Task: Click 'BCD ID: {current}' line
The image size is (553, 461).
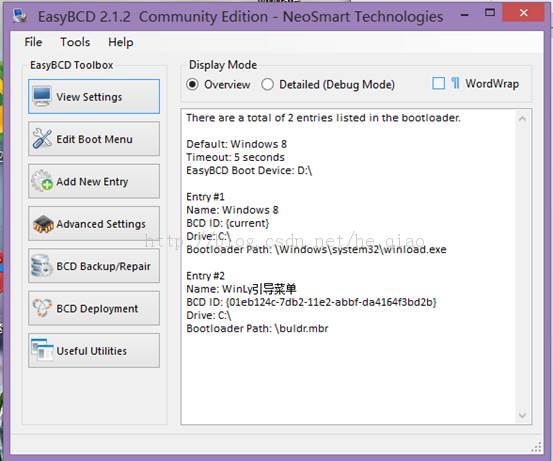Action: pyautogui.click(x=228, y=223)
